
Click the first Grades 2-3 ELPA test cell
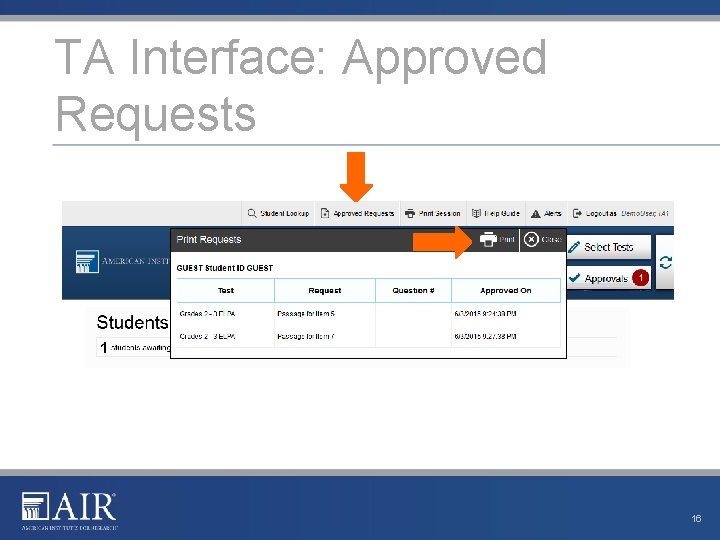click(x=207, y=314)
